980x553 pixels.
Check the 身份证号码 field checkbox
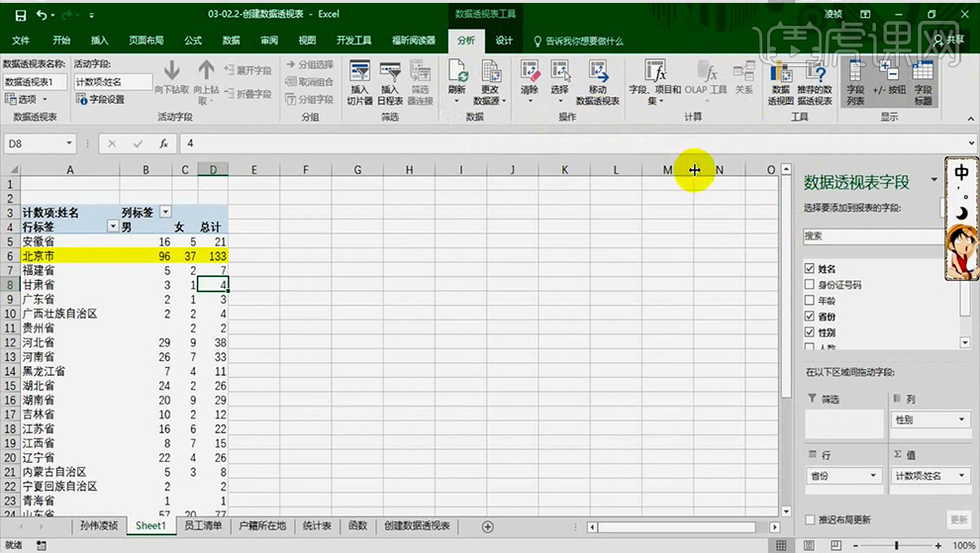pyautogui.click(x=810, y=284)
